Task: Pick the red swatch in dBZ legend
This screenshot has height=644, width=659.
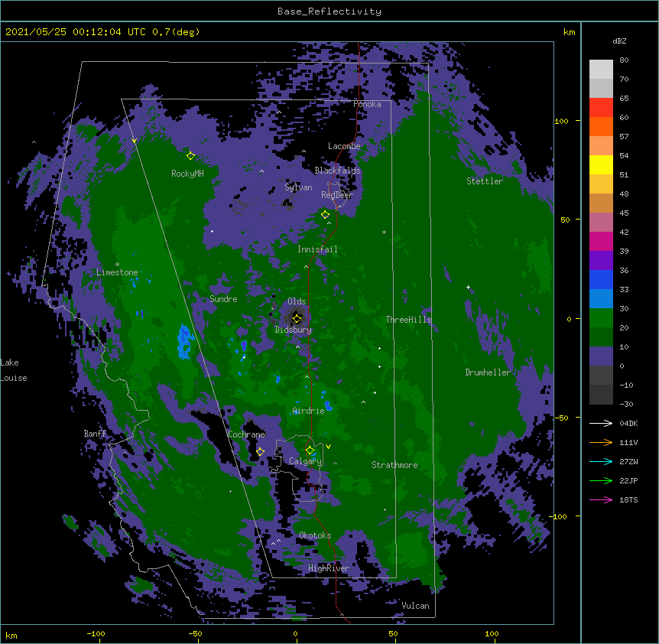Action: 601,108
